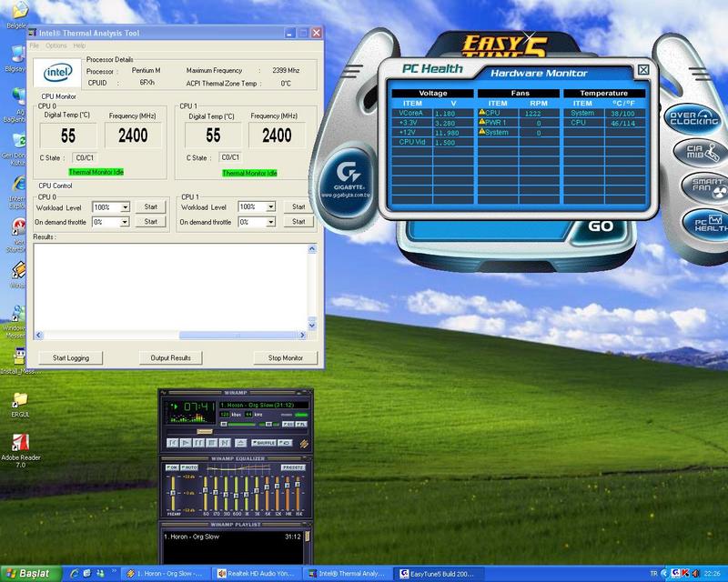Click the Gigabyte logo button in EasyTune5

(x=349, y=181)
